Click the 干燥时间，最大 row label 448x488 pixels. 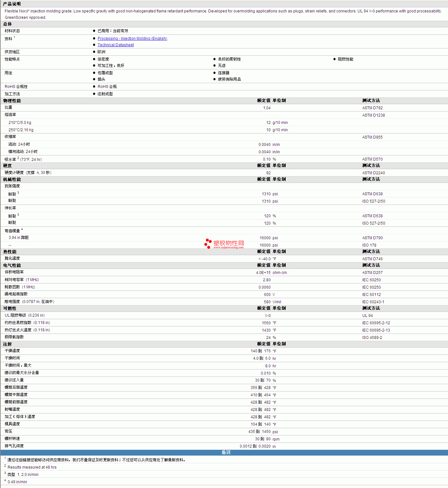coord(18,365)
